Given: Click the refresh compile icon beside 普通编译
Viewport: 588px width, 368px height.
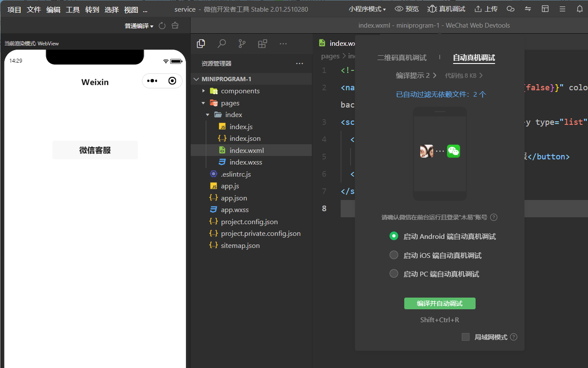Looking at the screenshot, I should point(162,26).
